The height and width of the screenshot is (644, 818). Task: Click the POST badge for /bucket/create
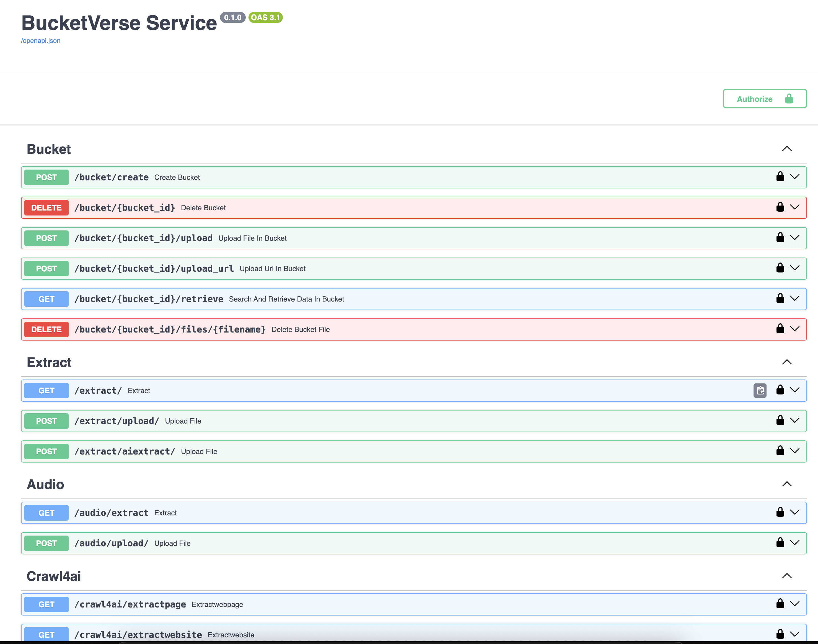[46, 177]
